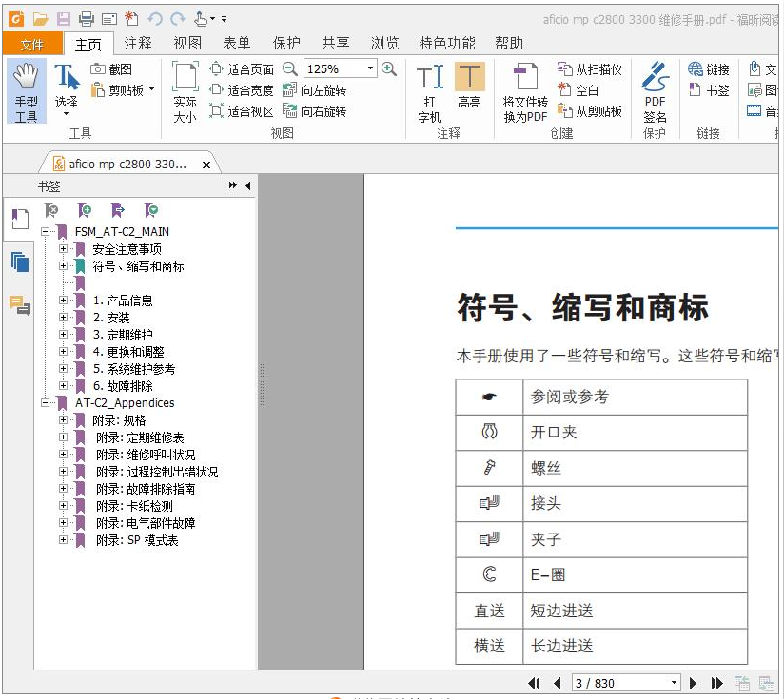Go to the next page
The image size is (784, 699).
click(x=693, y=683)
